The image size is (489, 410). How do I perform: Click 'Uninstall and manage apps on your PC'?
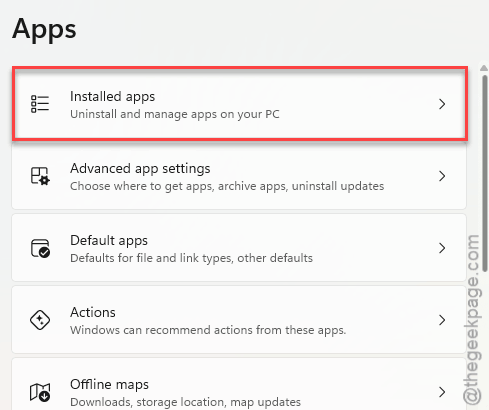pos(175,114)
